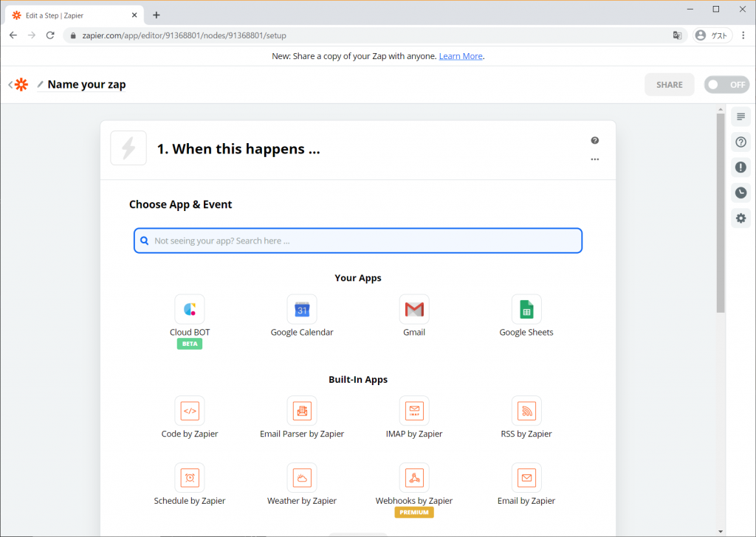The width and height of the screenshot is (756, 537).
Task: Pick Email by Zapier
Action: click(x=526, y=478)
